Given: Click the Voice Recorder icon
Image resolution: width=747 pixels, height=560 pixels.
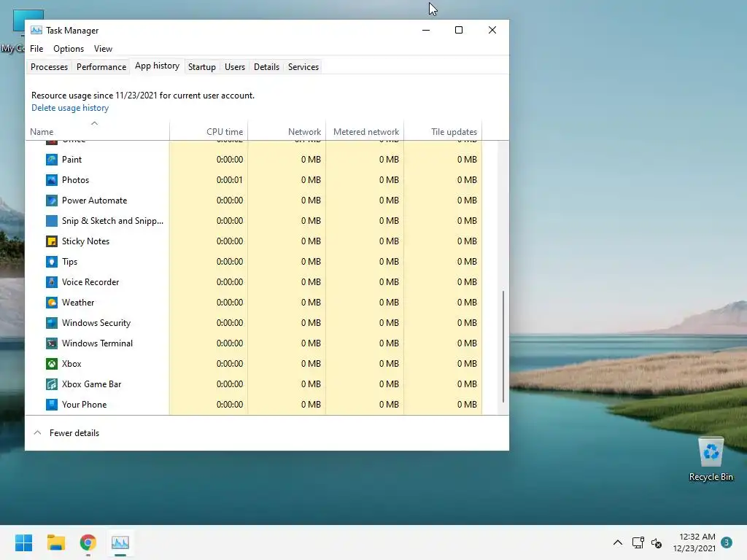Looking at the screenshot, I should [x=52, y=282].
